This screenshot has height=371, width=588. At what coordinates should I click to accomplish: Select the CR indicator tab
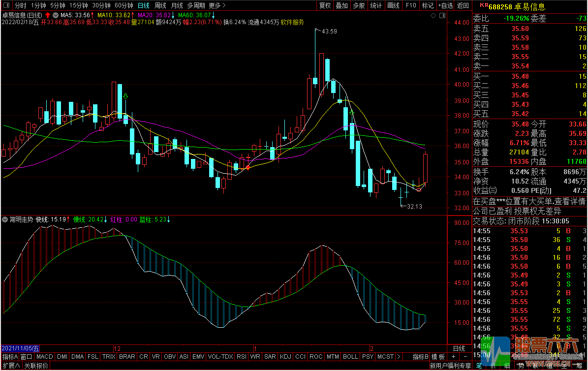(x=144, y=357)
